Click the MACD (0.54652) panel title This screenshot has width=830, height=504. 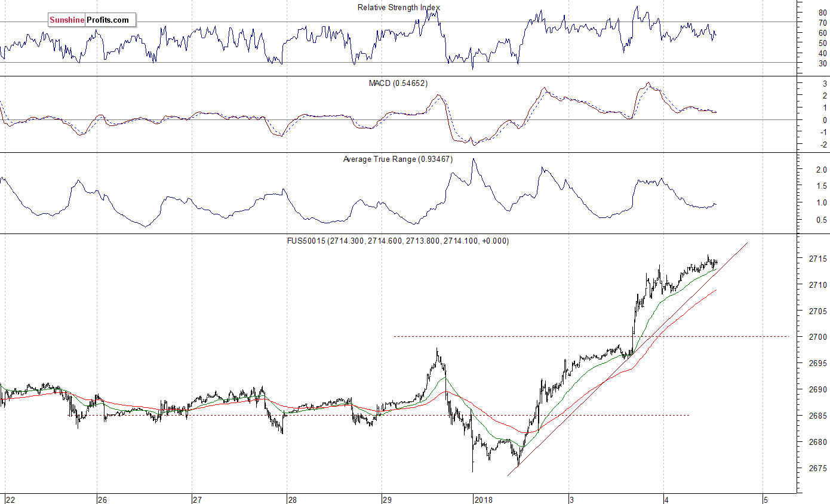tap(398, 83)
